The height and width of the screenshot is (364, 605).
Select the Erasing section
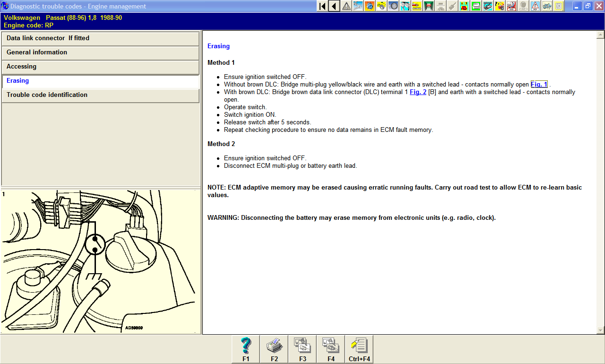click(x=100, y=81)
